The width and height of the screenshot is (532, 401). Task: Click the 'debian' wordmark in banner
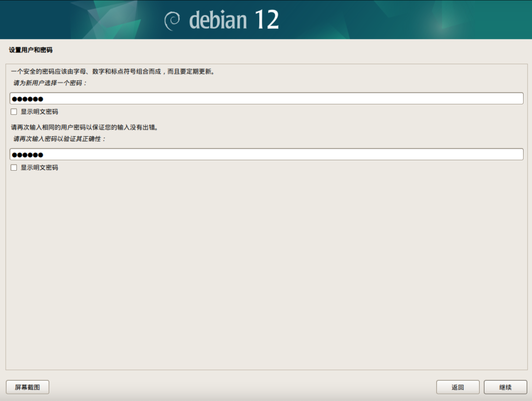tap(218, 20)
